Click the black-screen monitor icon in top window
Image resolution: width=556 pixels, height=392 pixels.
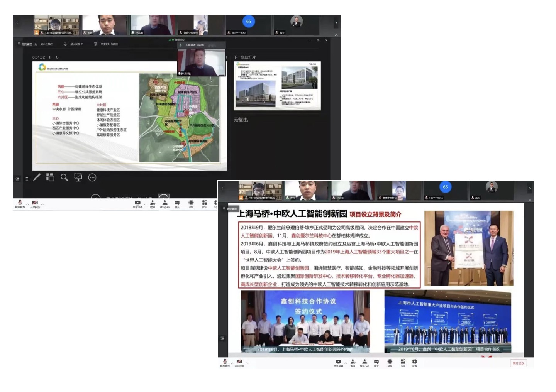78,177
